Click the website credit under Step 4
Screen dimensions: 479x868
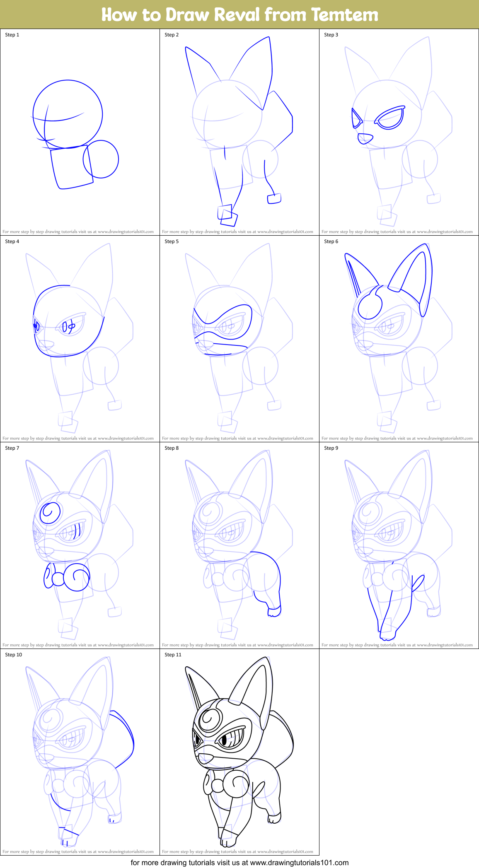[x=78, y=439]
